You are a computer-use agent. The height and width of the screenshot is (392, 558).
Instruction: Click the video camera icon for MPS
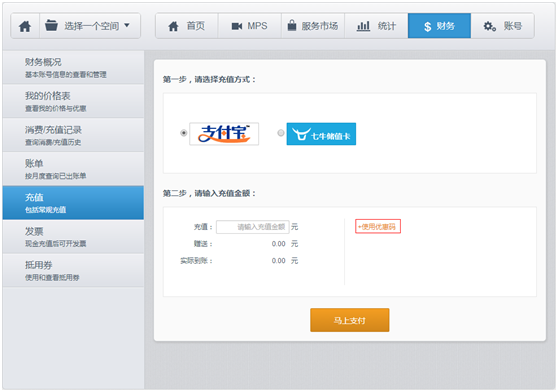(x=237, y=26)
